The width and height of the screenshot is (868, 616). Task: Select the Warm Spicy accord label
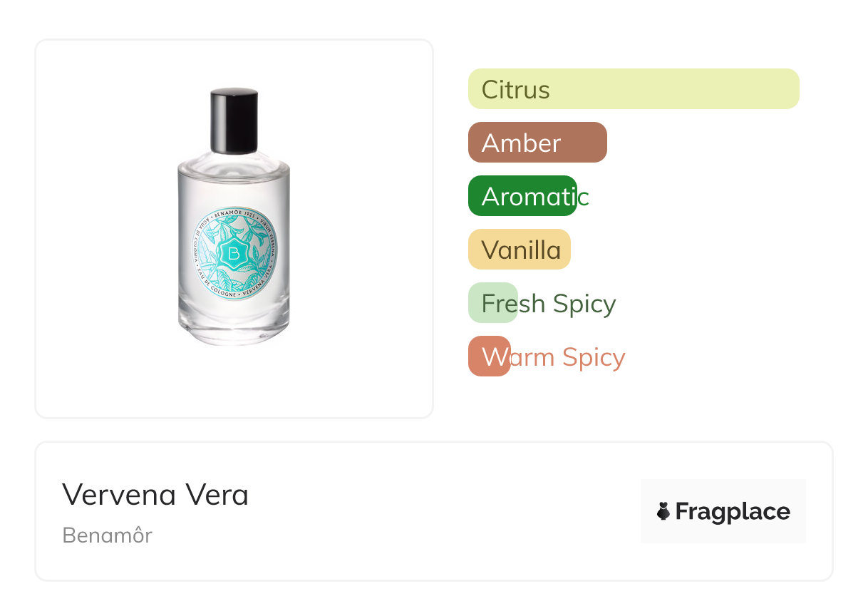click(x=553, y=357)
